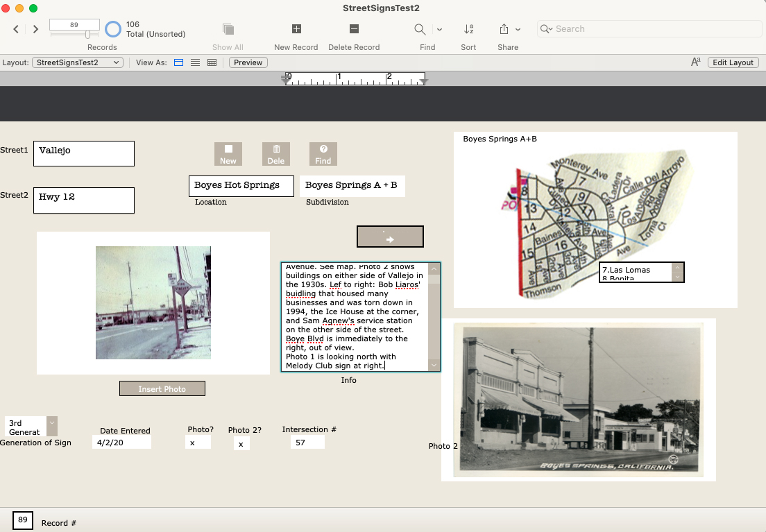
Task: Click the Delete Record minus icon
Action: click(x=354, y=29)
